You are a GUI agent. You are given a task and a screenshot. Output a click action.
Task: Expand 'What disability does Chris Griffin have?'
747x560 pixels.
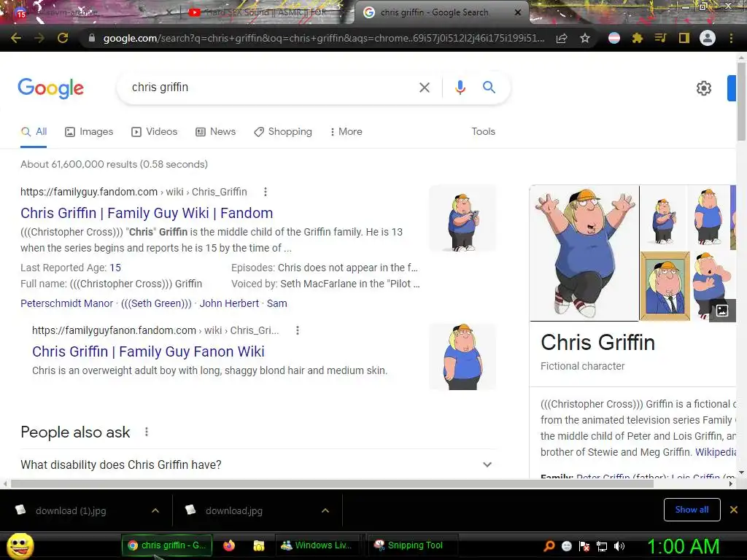coord(258,464)
